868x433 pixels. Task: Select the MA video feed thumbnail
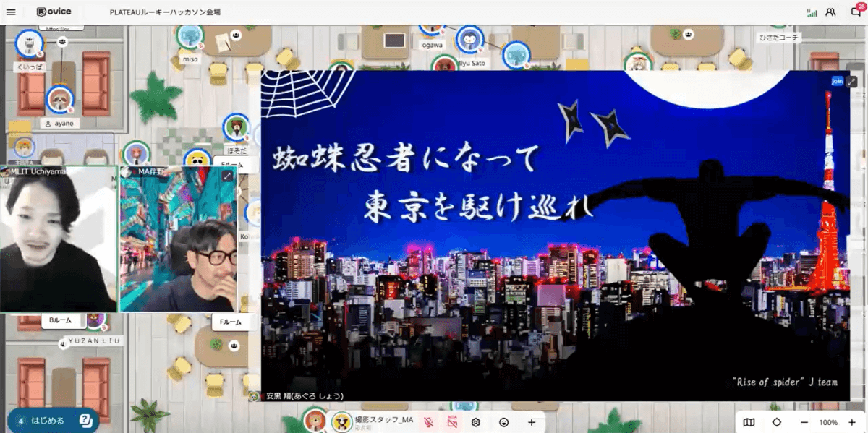click(x=178, y=239)
